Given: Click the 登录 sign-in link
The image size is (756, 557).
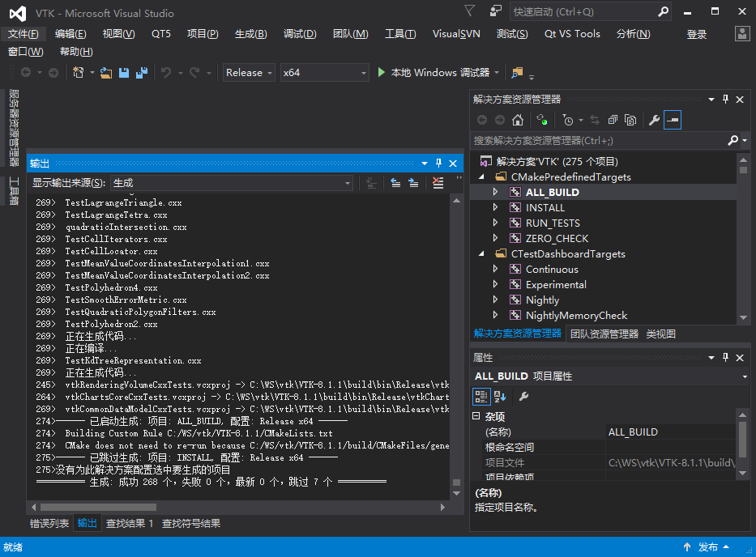Looking at the screenshot, I should tap(697, 33).
